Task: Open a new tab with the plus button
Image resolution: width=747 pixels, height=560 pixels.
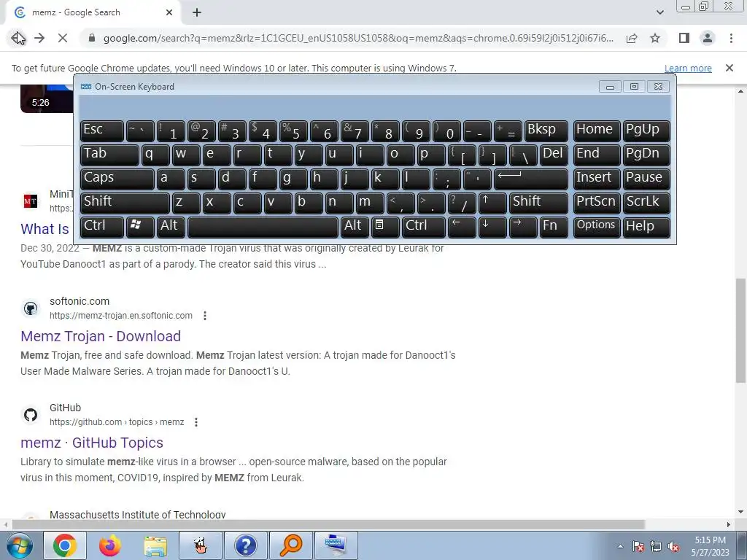Action: pos(197,12)
